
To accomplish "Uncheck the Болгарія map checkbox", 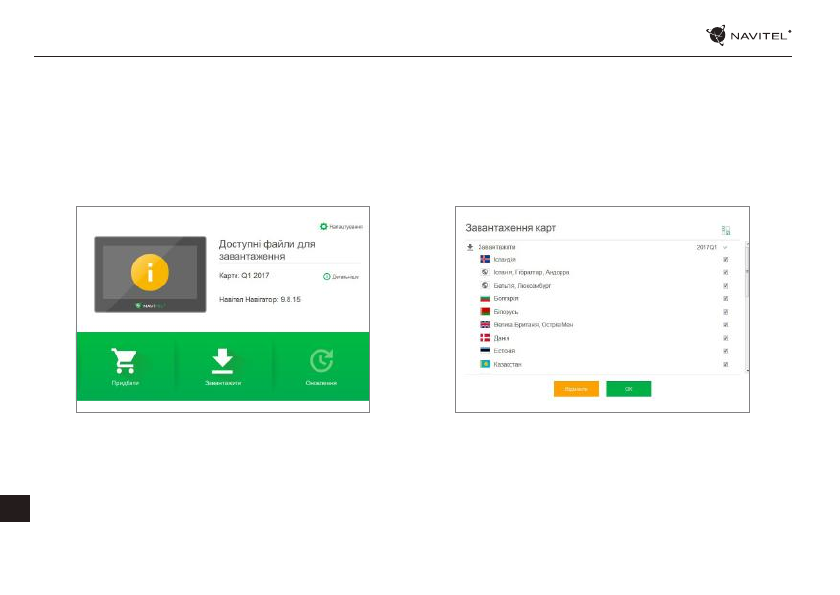I will coord(725,298).
